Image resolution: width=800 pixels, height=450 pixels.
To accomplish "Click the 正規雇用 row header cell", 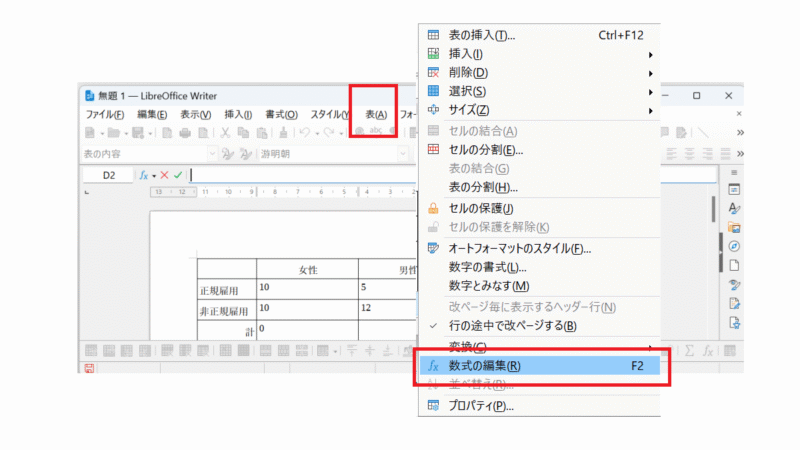I will [227, 289].
